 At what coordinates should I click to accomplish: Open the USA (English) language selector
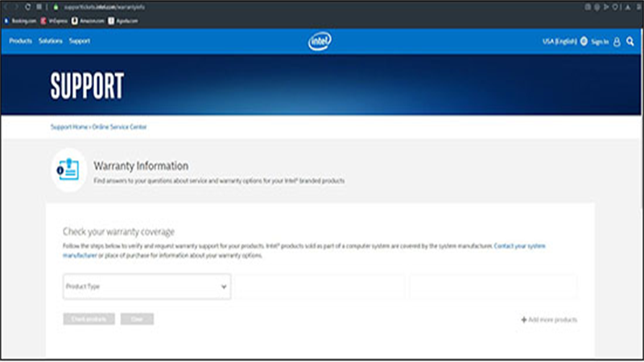pyautogui.click(x=559, y=42)
